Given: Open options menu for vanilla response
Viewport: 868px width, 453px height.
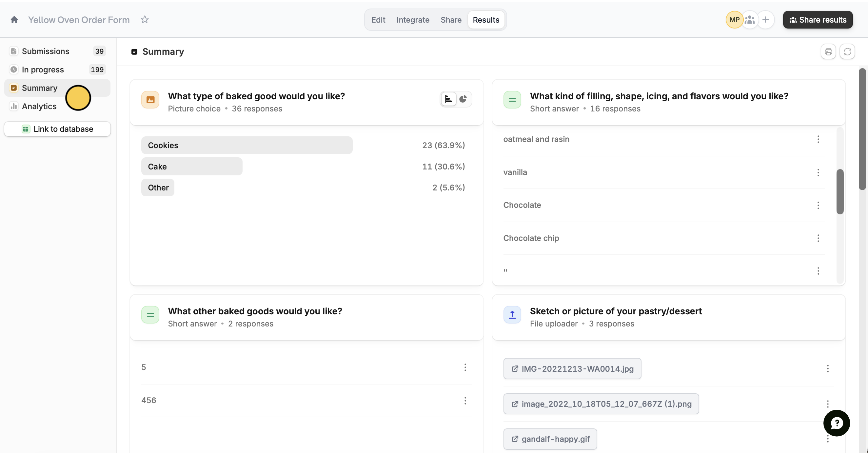Looking at the screenshot, I should point(818,172).
